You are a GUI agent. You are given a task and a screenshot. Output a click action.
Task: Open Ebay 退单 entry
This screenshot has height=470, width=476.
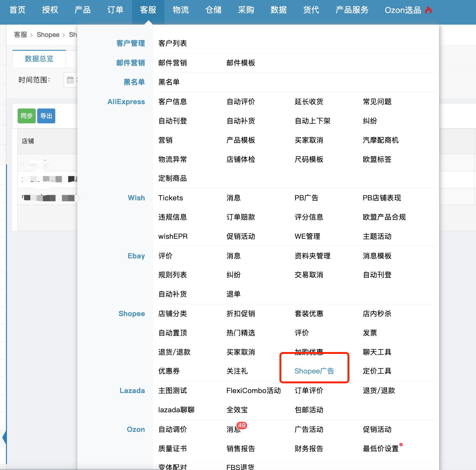tap(234, 294)
